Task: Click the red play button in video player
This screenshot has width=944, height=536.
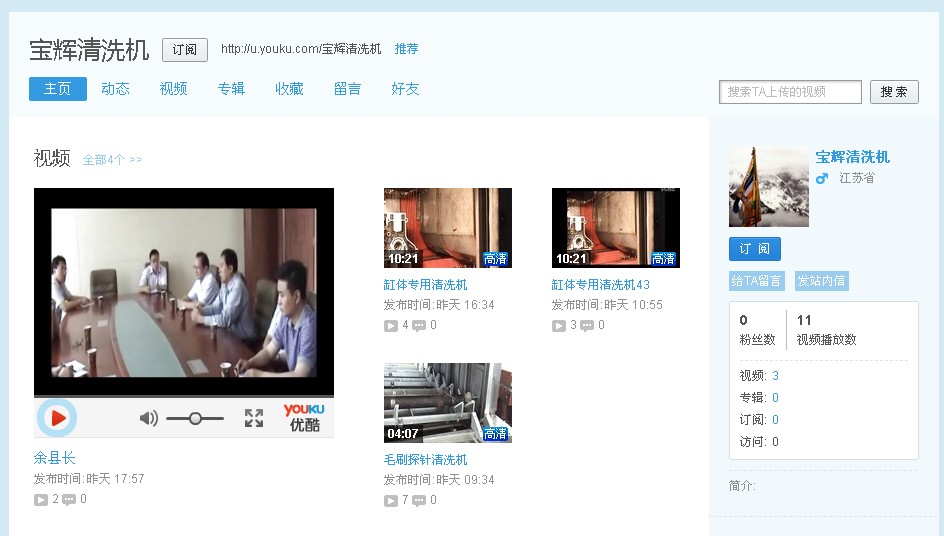Action: pos(58,418)
